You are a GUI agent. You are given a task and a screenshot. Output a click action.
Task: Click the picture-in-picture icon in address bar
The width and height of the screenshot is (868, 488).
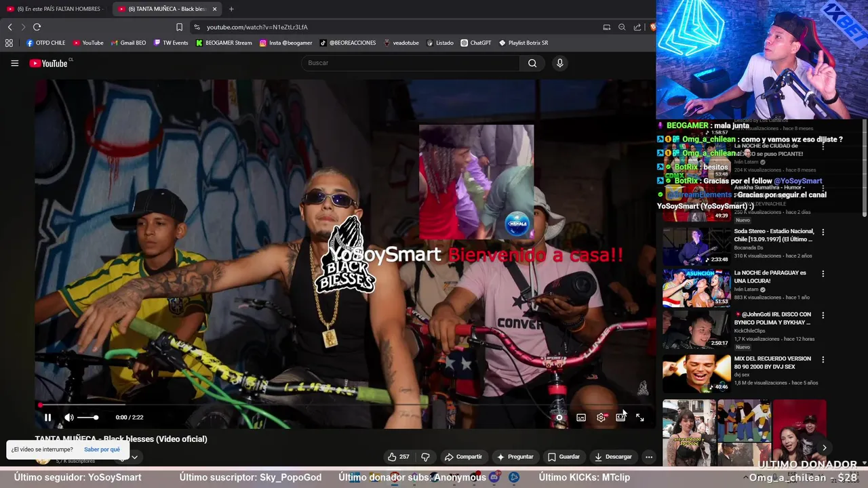[607, 27]
